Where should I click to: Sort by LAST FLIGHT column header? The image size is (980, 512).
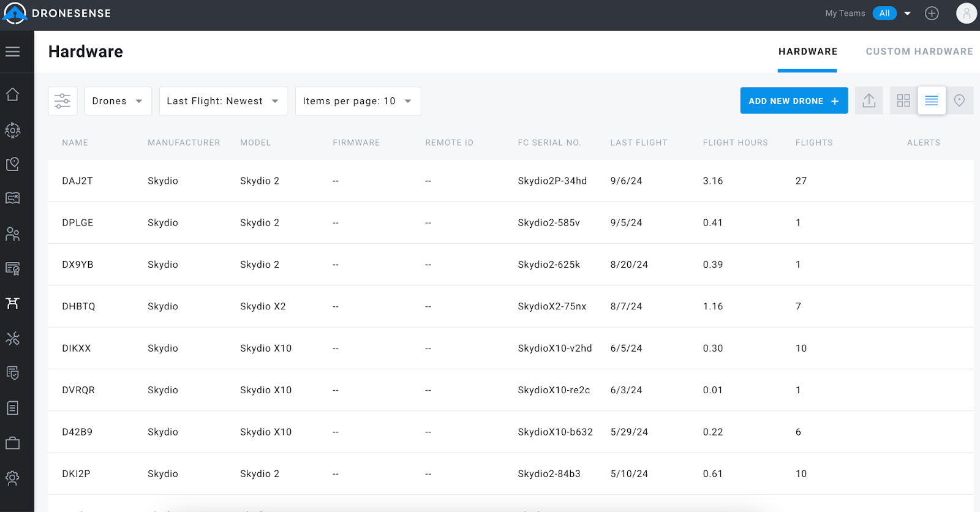(639, 143)
